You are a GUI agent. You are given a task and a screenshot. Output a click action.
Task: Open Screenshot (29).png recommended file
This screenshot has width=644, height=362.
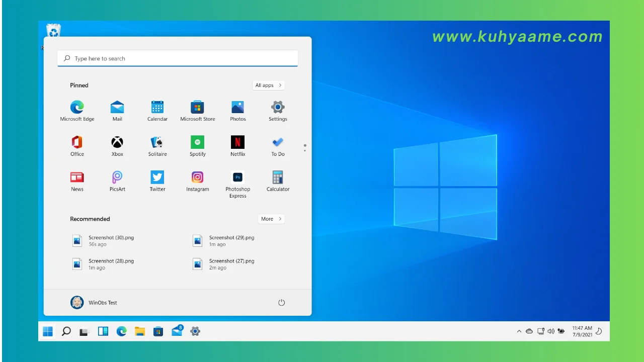click(223, 241)
